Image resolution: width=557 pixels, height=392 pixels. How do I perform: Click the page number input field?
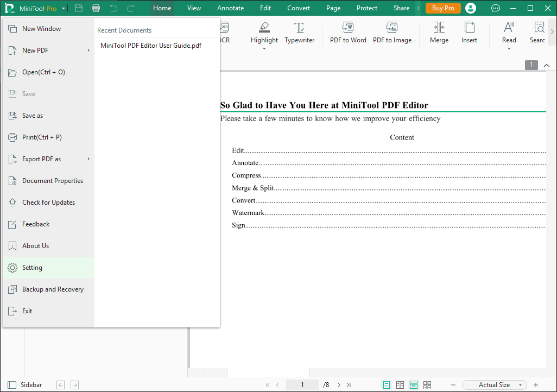point(302,385)
